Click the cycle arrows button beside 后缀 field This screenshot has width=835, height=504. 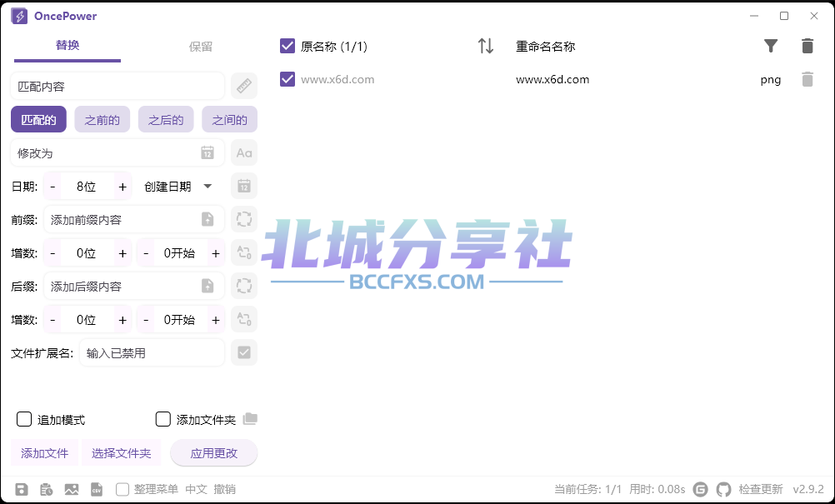click(244, 286)
